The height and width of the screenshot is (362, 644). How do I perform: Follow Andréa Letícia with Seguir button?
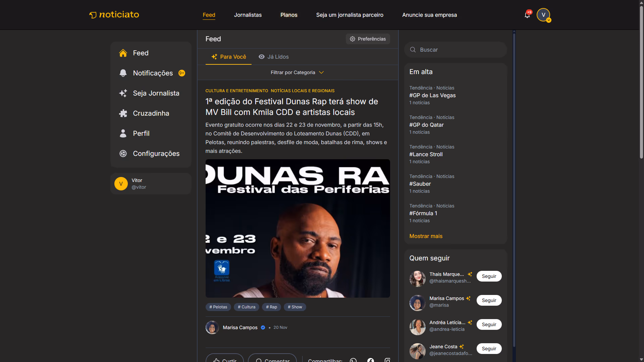[489, 324]
